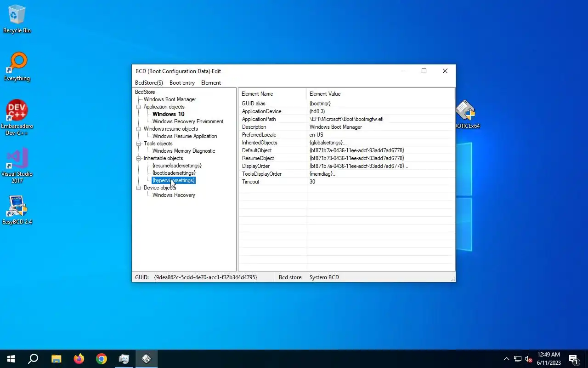Collapse the Application objects tree node
This screenshot has height=368, width=588.
139,107
